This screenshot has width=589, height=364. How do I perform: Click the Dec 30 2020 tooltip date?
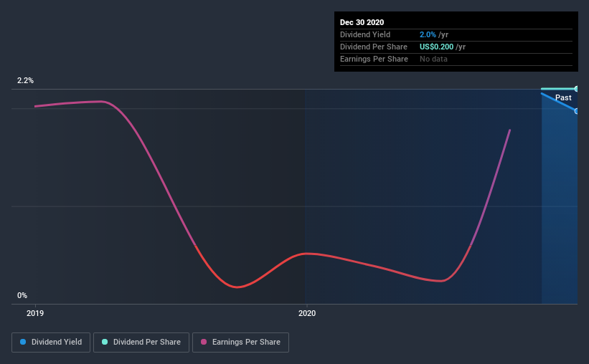tap(362, 22)
